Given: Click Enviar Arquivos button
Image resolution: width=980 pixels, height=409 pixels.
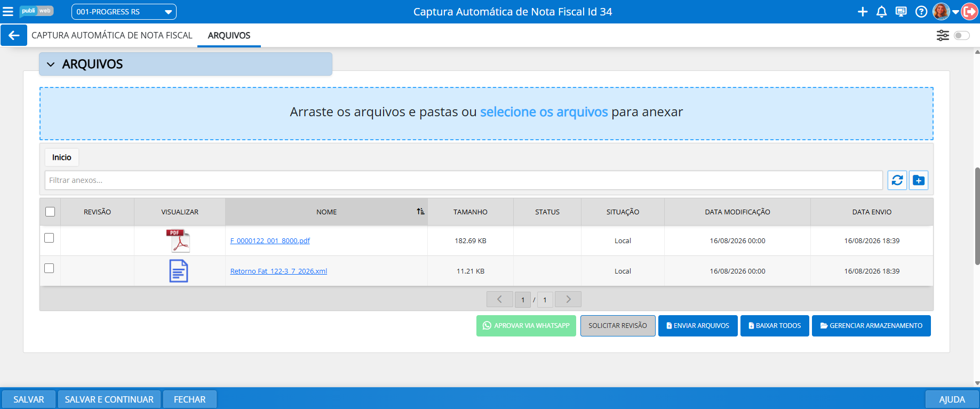Looking at the screenshot, I should pyautogui.click(x=698, y=326).
